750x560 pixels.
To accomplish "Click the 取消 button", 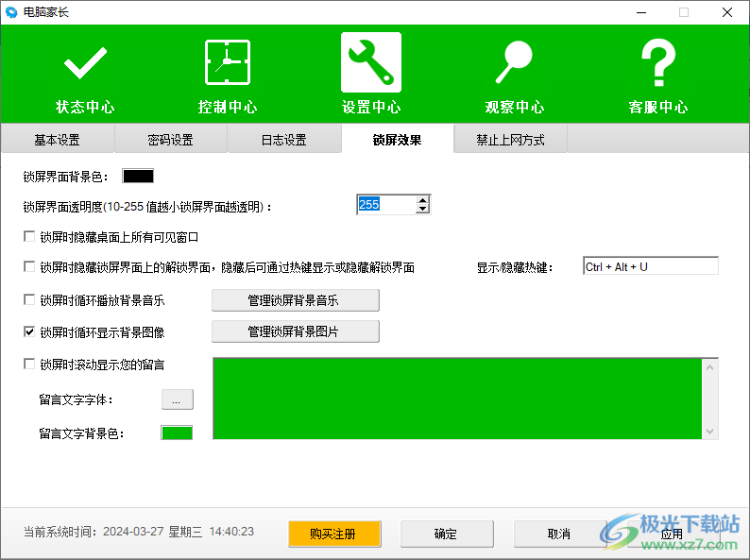I will click(560, 534).
